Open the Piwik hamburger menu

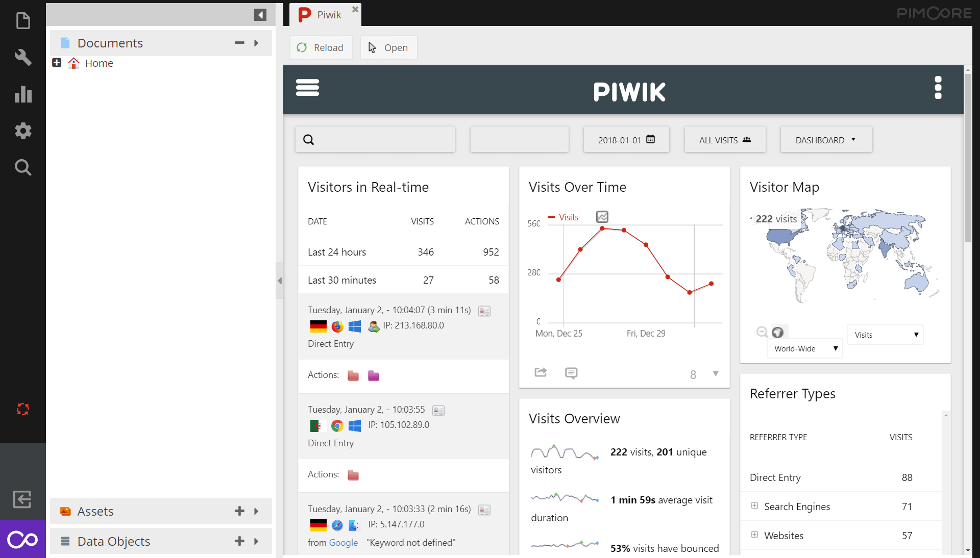307,88
